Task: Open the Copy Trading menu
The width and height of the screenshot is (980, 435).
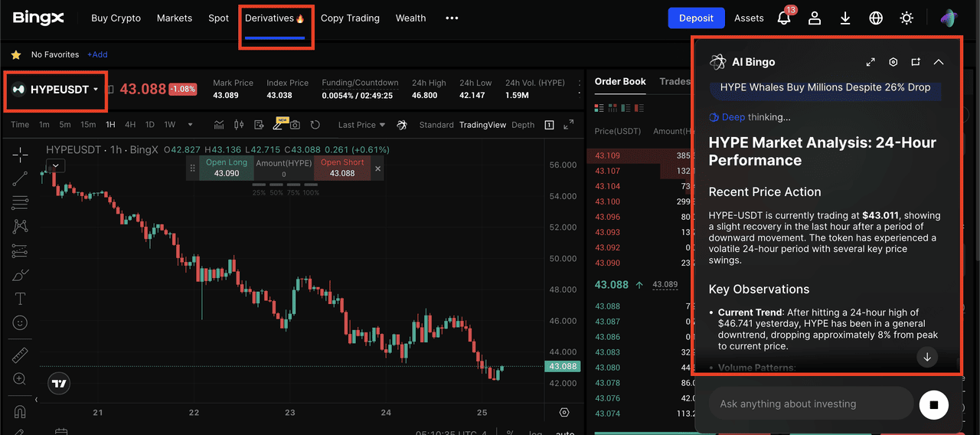Action: point(350,18)
